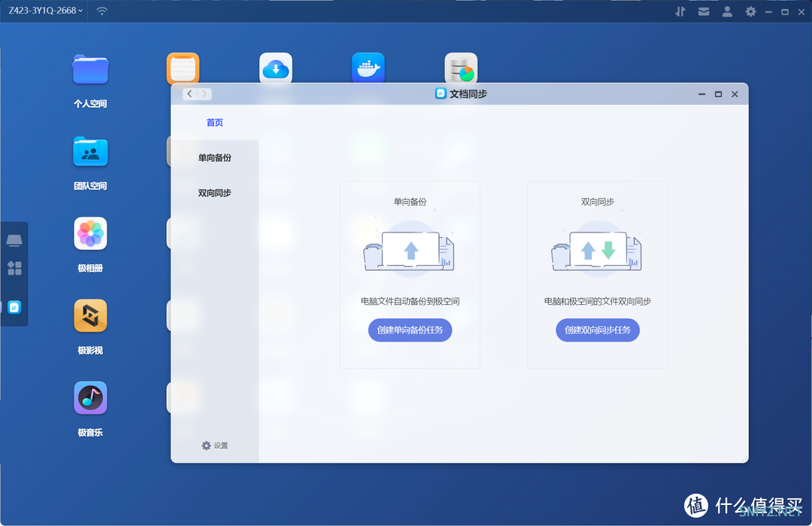This screenshot has width=812, height=526.
Task: Open the 个人空间 folder icon
Action: click(x=90, y=69)
